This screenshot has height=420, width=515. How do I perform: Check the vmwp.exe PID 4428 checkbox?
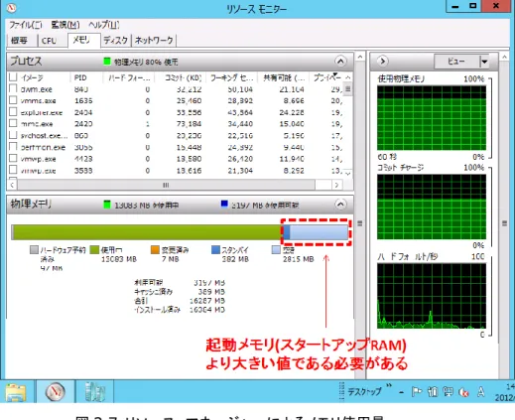pos(13,158)
